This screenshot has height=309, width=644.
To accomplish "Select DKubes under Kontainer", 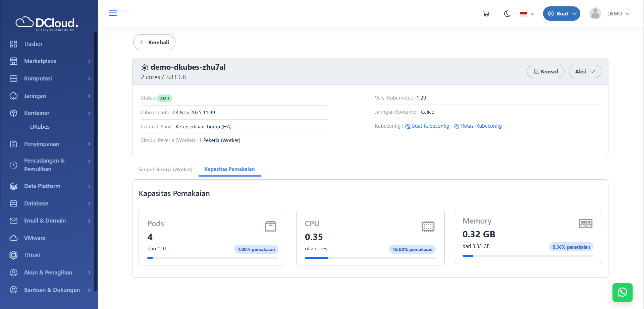I will pyautogui.click(x=40, y=127).
